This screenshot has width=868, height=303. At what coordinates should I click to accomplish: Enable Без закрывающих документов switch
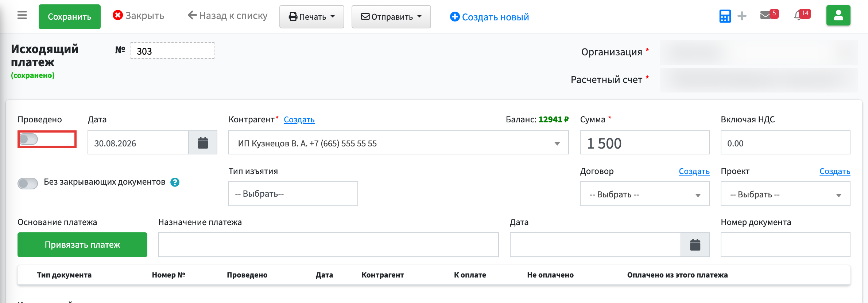click(28, 183)
